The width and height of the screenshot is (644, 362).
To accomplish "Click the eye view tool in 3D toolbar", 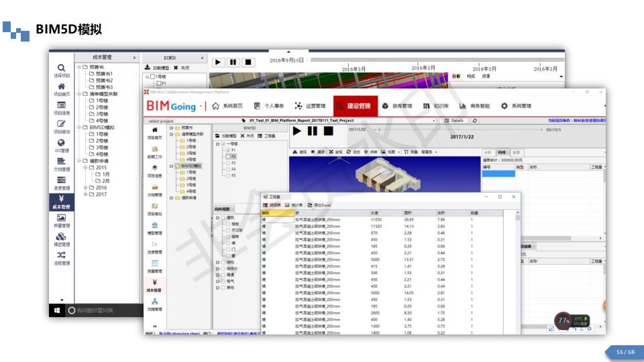I will coord(313,152).
